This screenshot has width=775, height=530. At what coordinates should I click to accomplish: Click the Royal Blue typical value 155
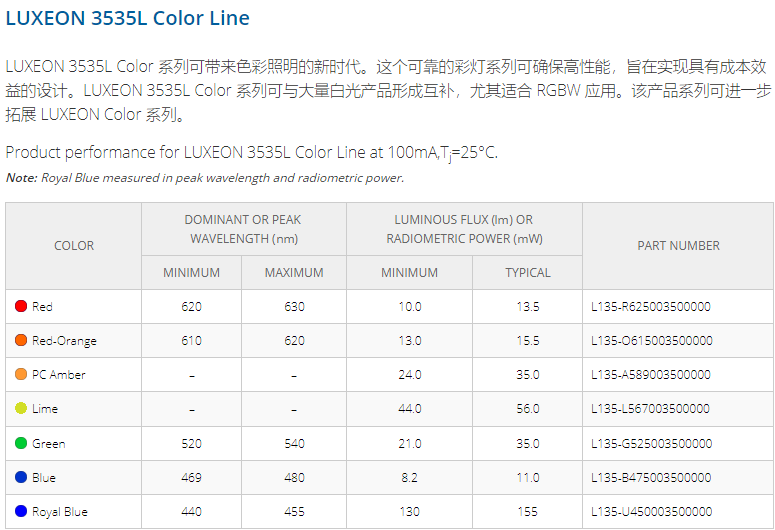[527, 512]
